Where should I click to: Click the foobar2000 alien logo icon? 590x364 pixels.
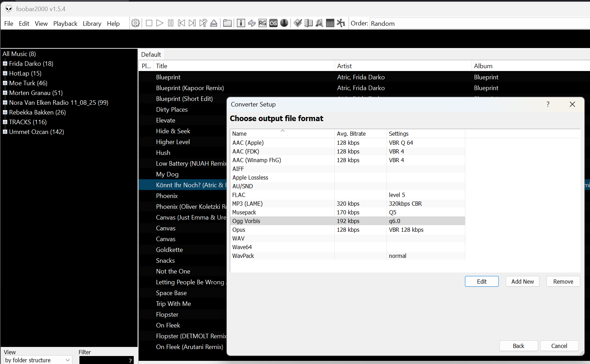tap(9, 9)
